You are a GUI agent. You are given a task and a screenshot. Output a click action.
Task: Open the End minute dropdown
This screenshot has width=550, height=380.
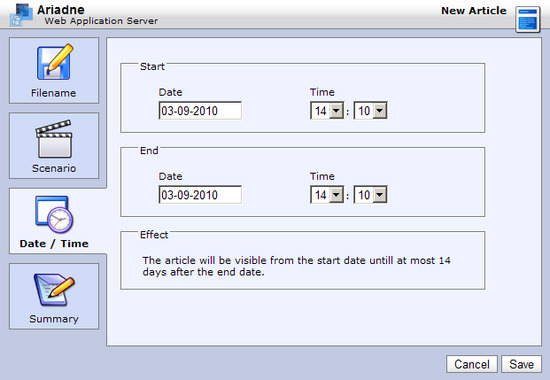point(370,195)
